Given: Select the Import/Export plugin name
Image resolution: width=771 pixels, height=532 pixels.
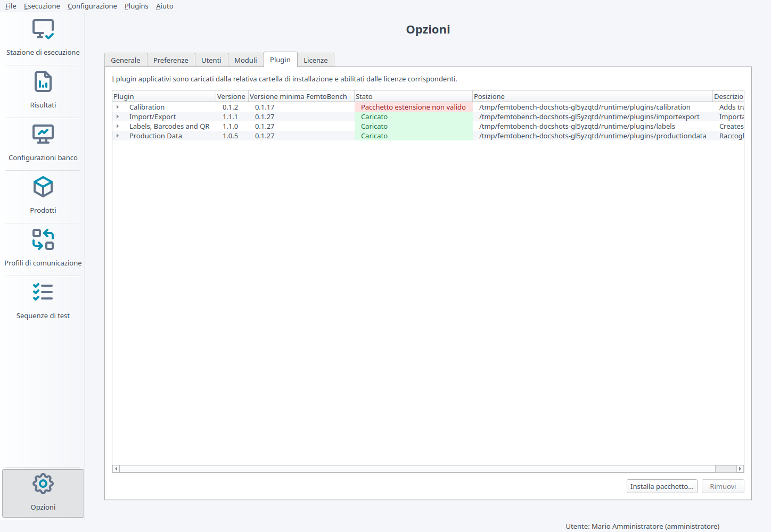Looking at the screenshot, I should (x=152, y=117).
